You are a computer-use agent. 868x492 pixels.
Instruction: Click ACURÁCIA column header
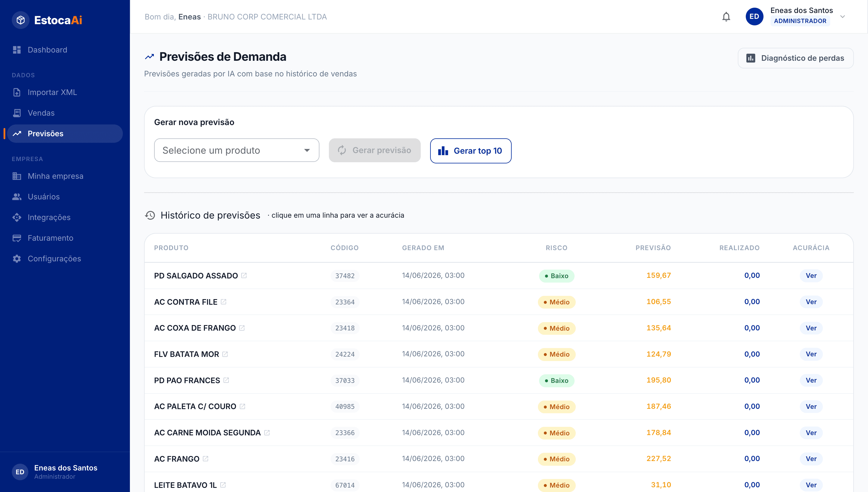click(x=811, y=248)
